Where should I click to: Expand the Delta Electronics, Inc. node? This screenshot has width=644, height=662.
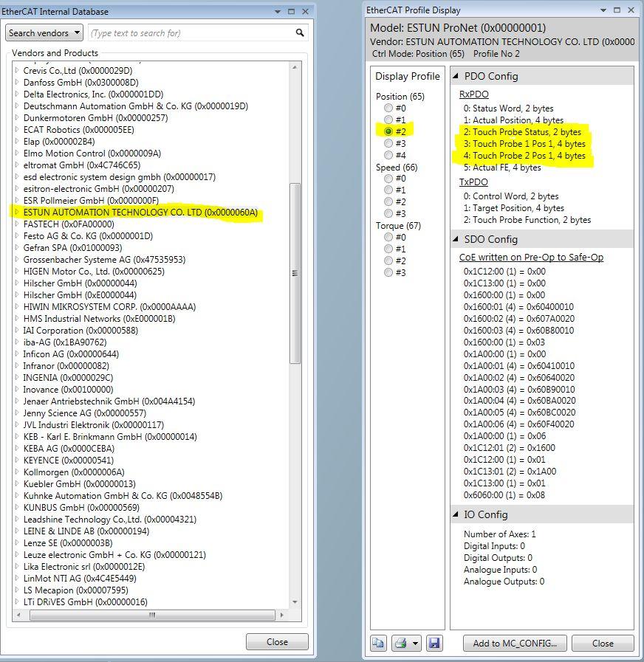pos(17,94)
